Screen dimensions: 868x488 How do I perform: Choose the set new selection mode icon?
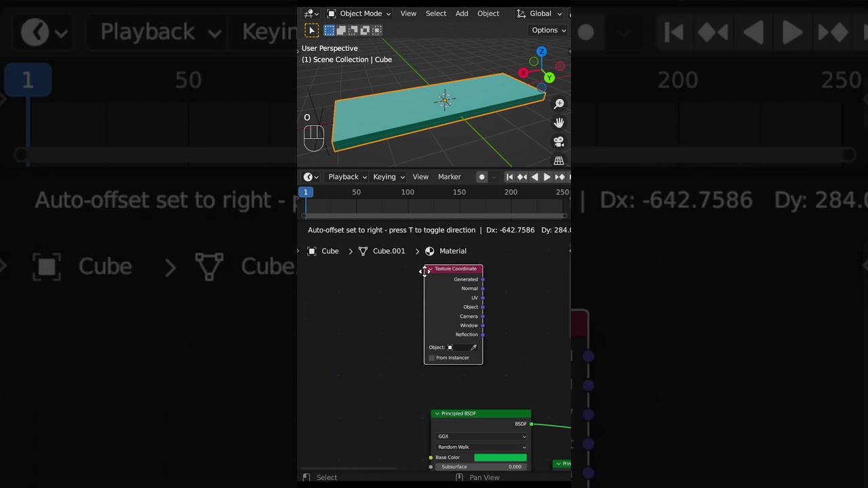tap(329, 30)
